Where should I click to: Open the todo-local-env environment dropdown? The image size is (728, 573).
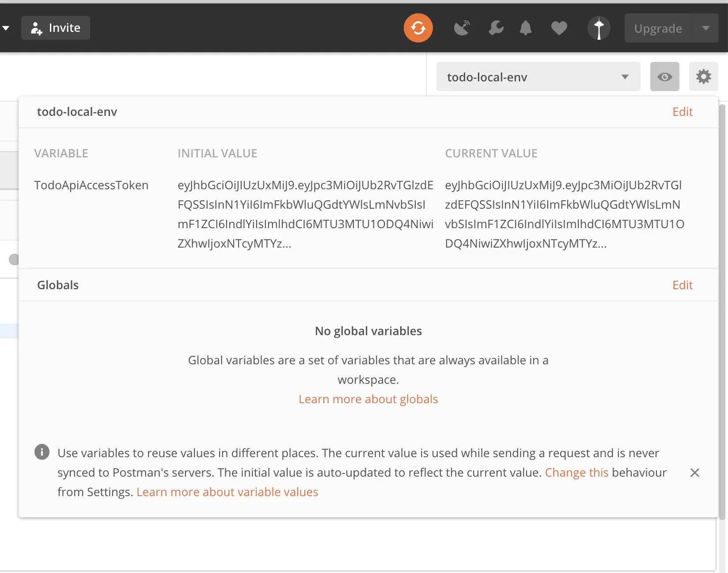(538, 77)
